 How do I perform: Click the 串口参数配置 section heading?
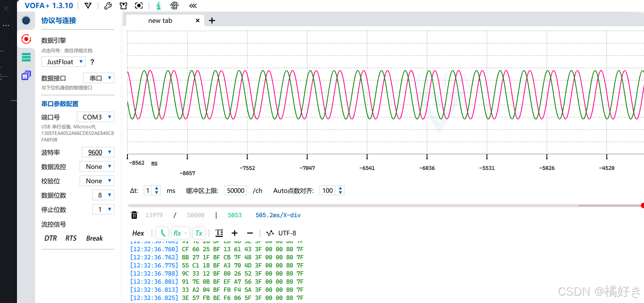pos(60,104)
